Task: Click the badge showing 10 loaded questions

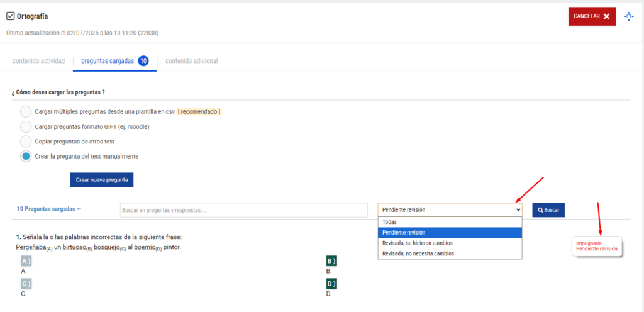Action: 143,61
